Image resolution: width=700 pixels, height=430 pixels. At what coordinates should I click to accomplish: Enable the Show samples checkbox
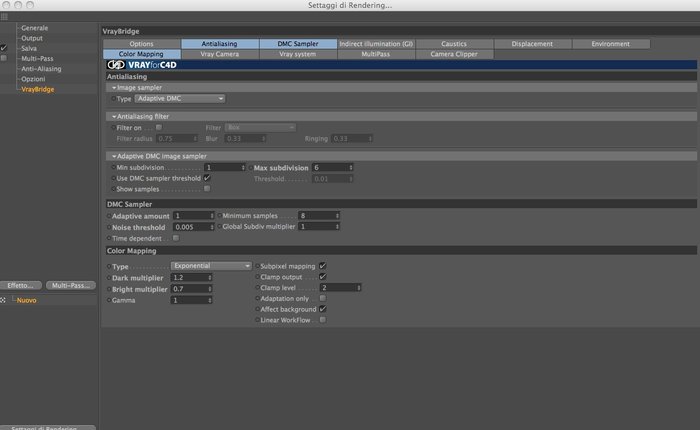(207, 188)
